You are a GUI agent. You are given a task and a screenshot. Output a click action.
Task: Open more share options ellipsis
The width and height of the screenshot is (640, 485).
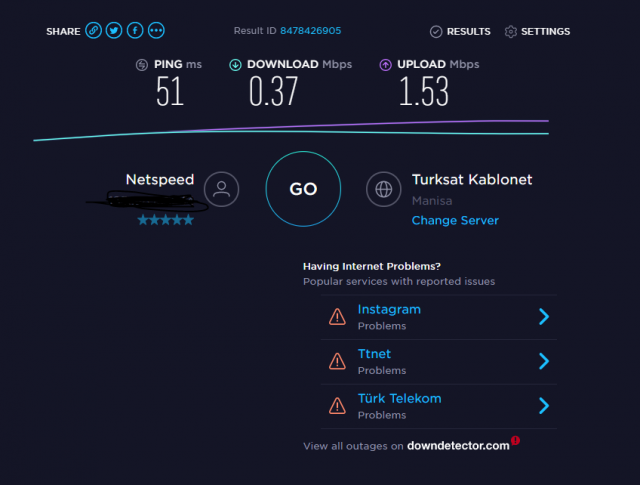(156, 31)
